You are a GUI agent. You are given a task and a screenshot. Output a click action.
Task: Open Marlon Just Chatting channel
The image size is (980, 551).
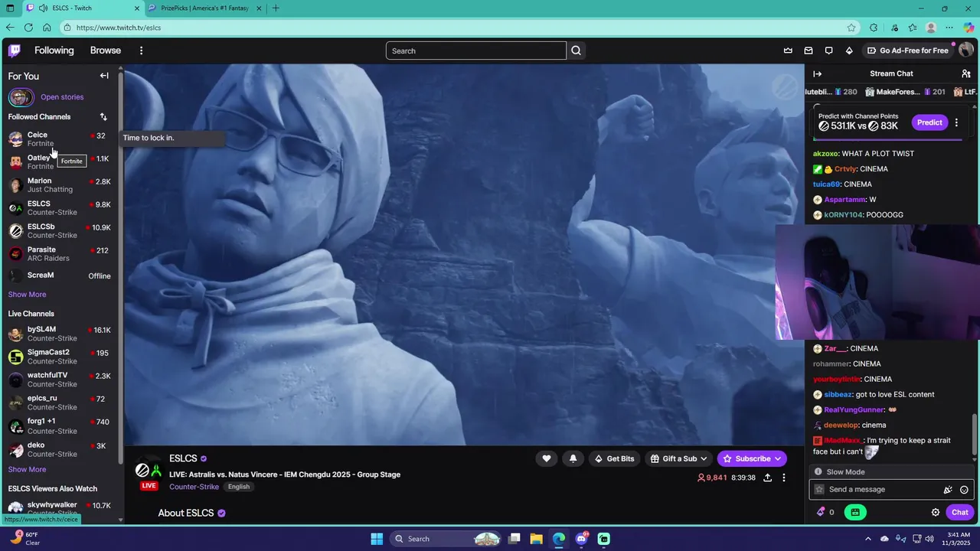click(x=60, y=185)
